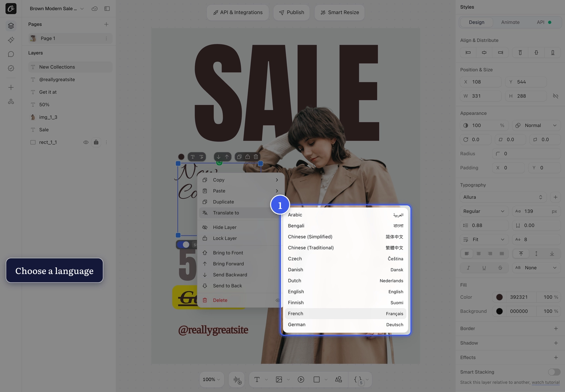This screenshot has height=392, width=565.
Task: Open the text case None dropdown
Action: [536, 268]
